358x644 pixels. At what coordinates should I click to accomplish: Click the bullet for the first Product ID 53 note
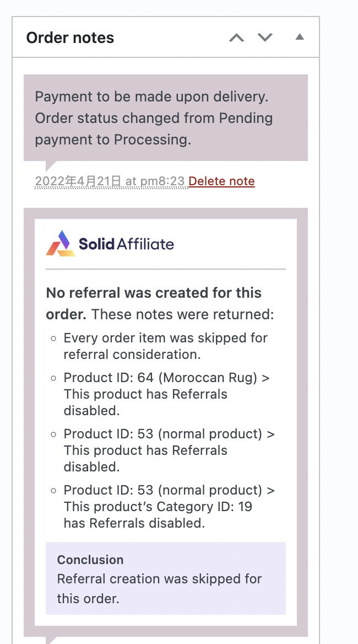pyautogui.click(x=53, y=434)
